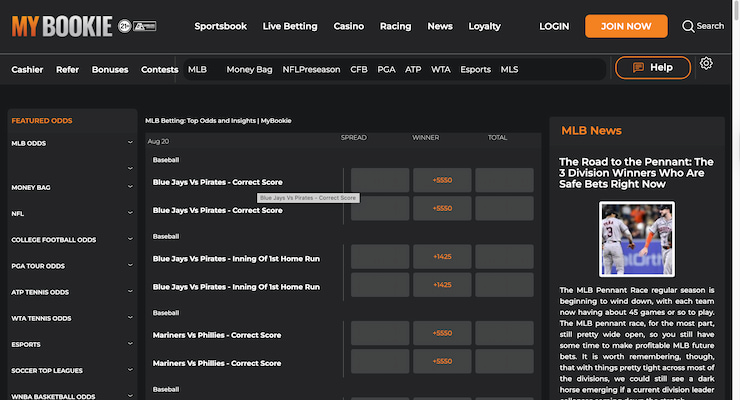Select the WTA quick link

tap(441, 69)
